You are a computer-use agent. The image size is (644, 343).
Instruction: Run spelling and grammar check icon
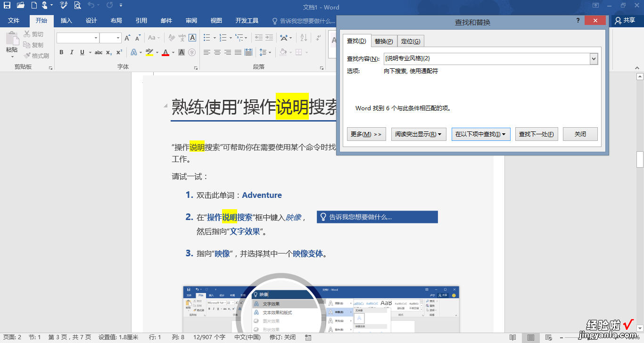click(64, 5)
